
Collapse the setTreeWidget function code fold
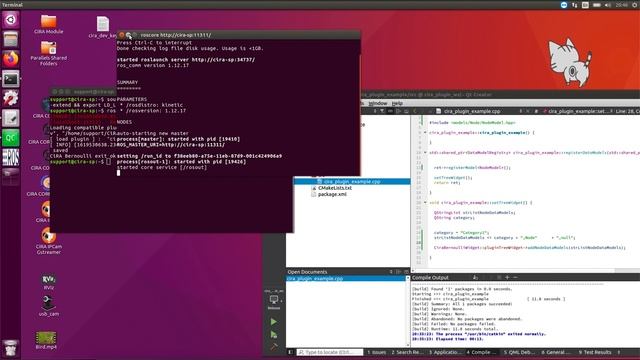point(425,202)
